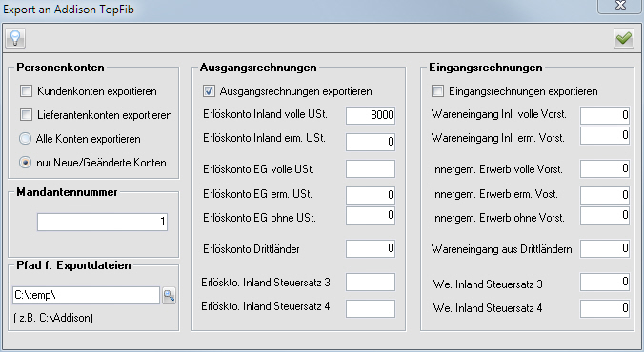Viewport: 644px width, 352px height.
Task: Select Alle Konten exportieren radio option
Action: [x=26, y=139]
